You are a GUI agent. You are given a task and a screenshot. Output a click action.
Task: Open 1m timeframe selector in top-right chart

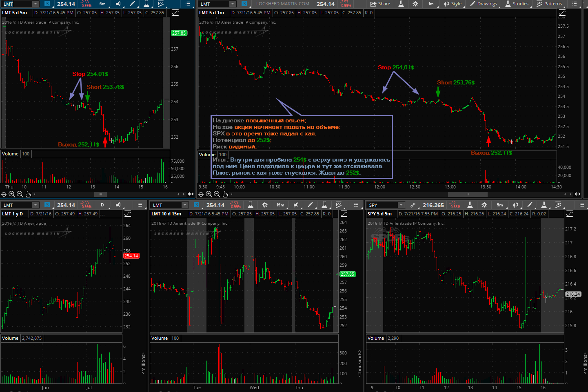pyautogui.click(x=431, y=4)
